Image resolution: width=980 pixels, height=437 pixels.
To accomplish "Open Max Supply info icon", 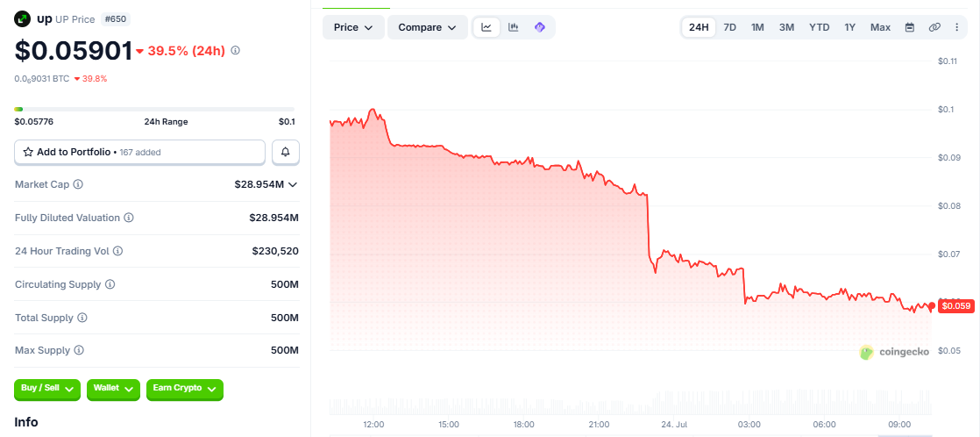I will [79, 351].
